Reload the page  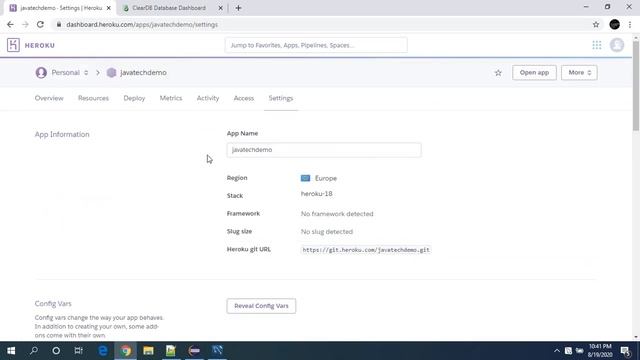click(40, 24)
